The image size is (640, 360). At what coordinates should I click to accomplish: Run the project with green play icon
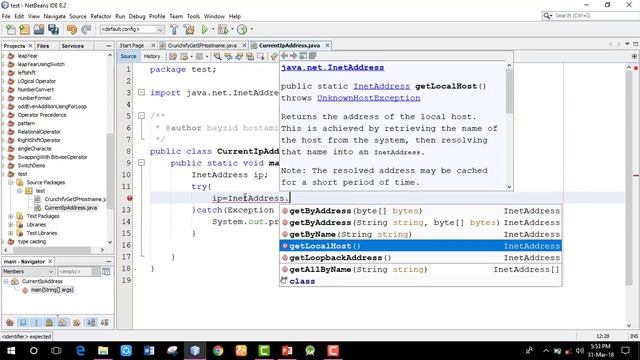(x=205, y=29)
